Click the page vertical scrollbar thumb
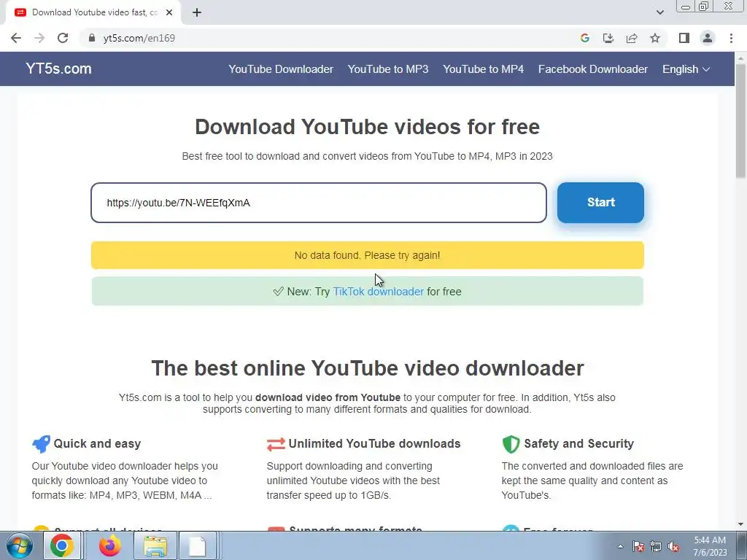 click(741, 122)
